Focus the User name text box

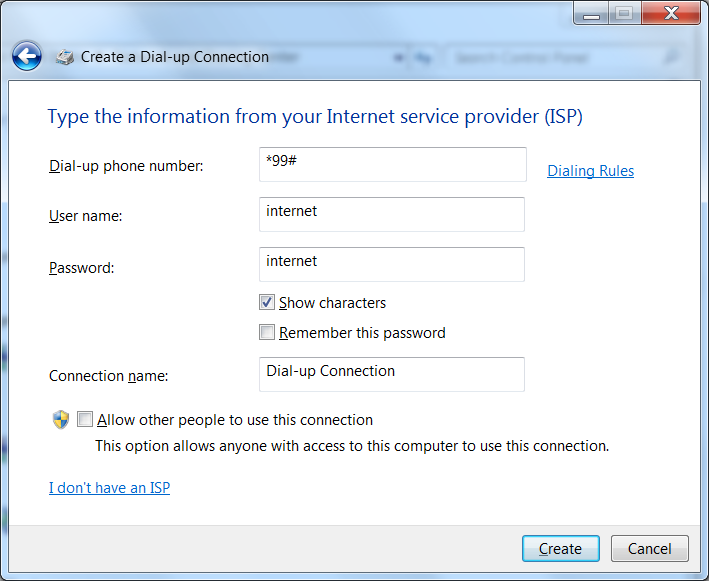391,214
